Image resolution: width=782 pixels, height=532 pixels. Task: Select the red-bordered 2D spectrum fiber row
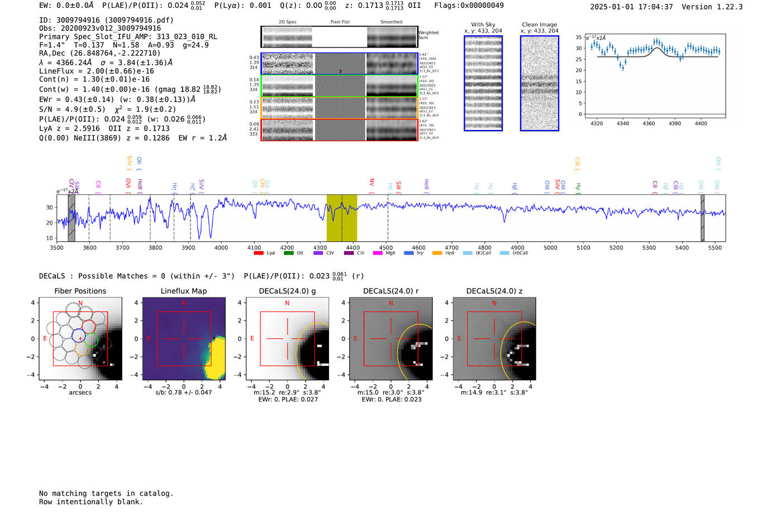pyautogui.click(x=339, y=130)
